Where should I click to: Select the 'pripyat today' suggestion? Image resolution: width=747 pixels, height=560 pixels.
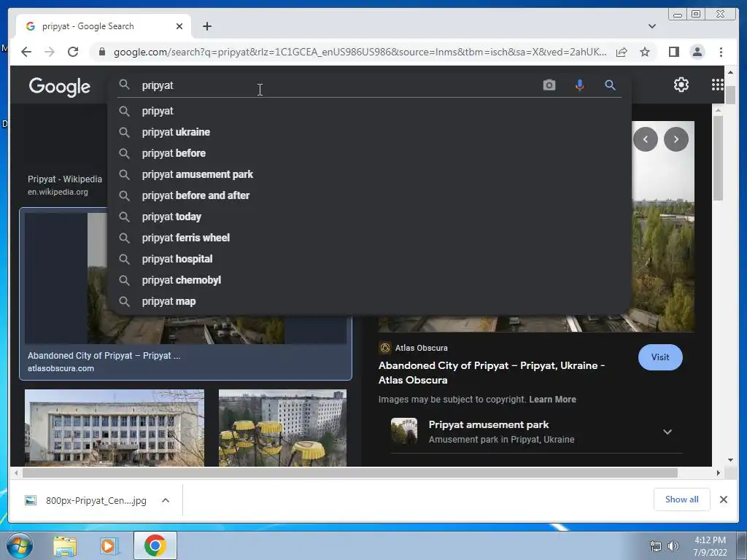(370, 217)
